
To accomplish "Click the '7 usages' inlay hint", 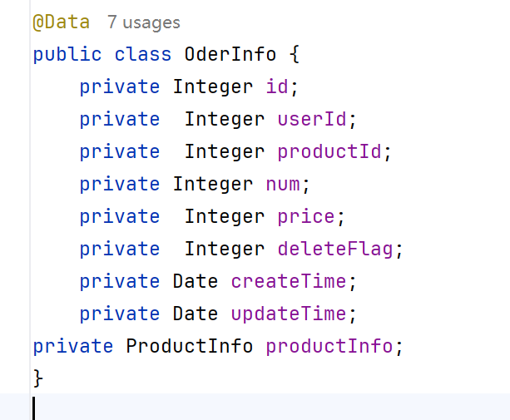I will (x=143, y=22).
